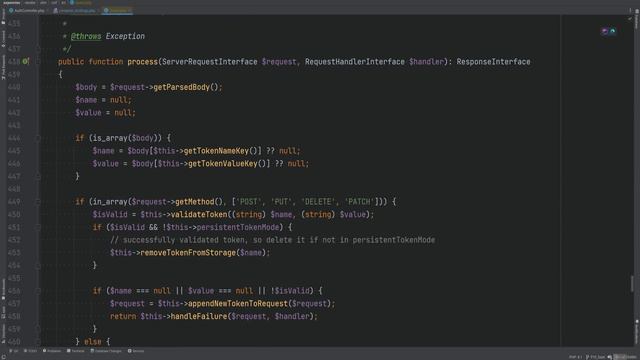Image resolution: width=640 pixels, height=360 pixels.
Task: Click the editor vertical scrollbar thumb
Action: click(632, 284)
